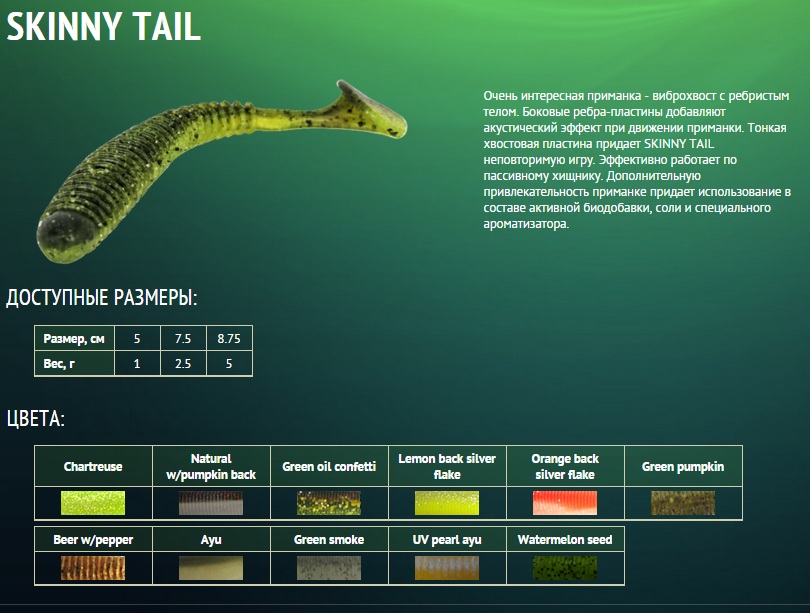
Task: Select the Watermelon seed color swatch
Action: click(x=565, y=568)
